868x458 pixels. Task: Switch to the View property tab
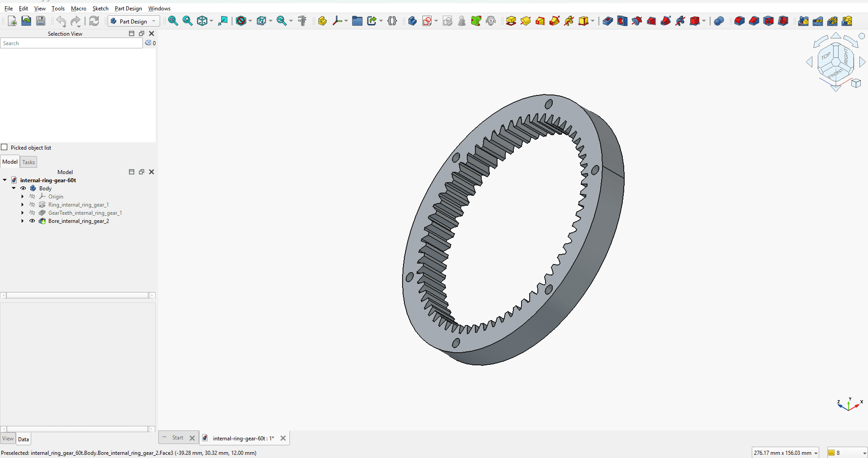coord(8,439)
